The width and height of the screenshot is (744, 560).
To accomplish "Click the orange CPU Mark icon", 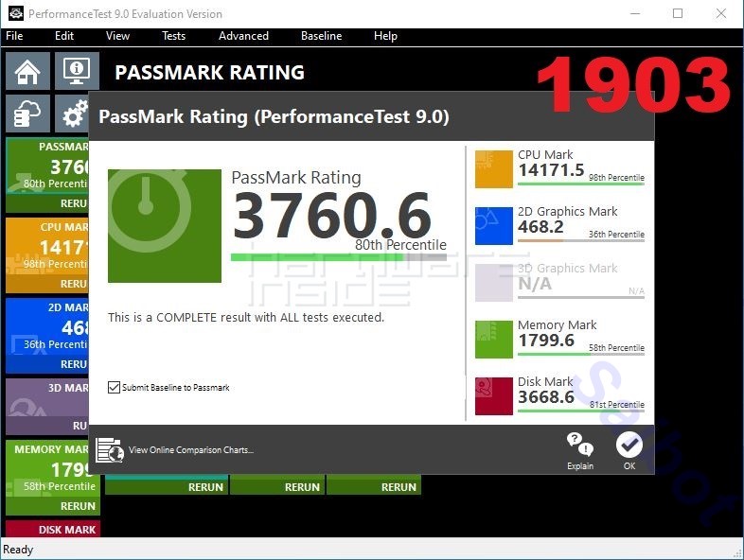I will tap(493, 169).
